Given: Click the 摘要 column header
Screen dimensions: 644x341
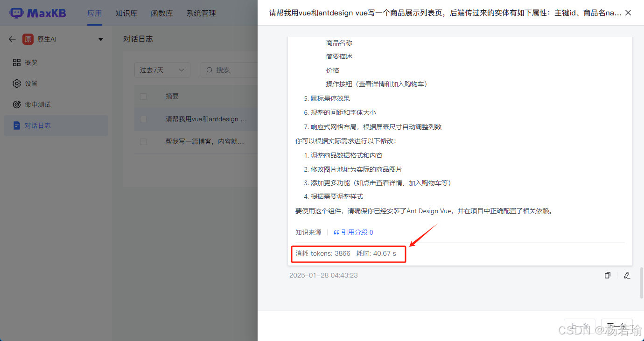Looking at the screenshot, I should [x=172, y=96].
